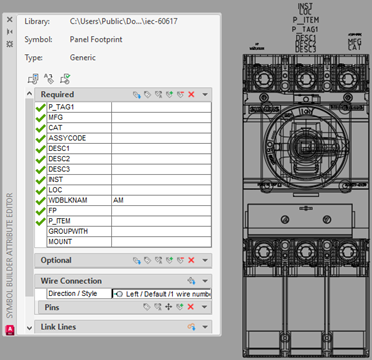This screenshot has width=372, height=360.
Task: Expand the Optional section arrow
Action: click(x=205, y=260)
